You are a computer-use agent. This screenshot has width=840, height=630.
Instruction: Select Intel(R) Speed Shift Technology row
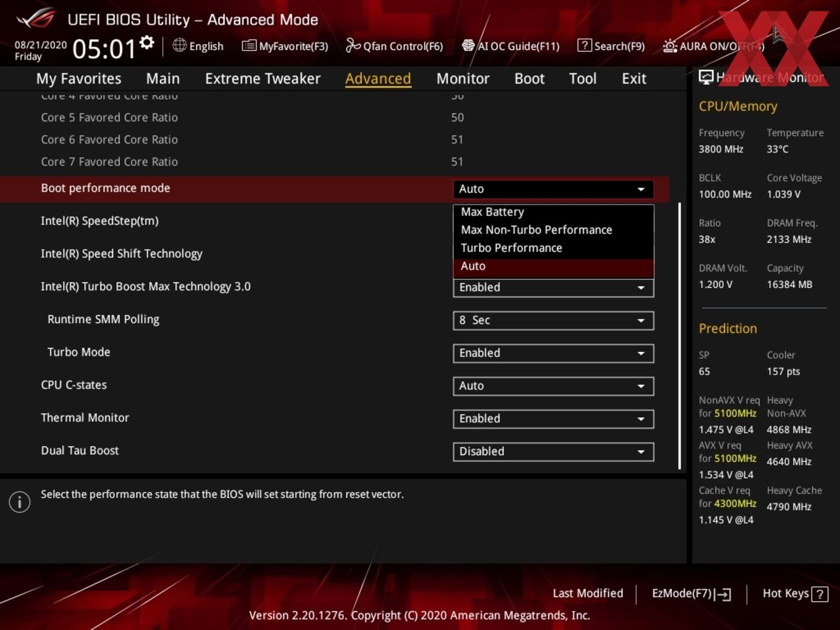pos(122,254)
